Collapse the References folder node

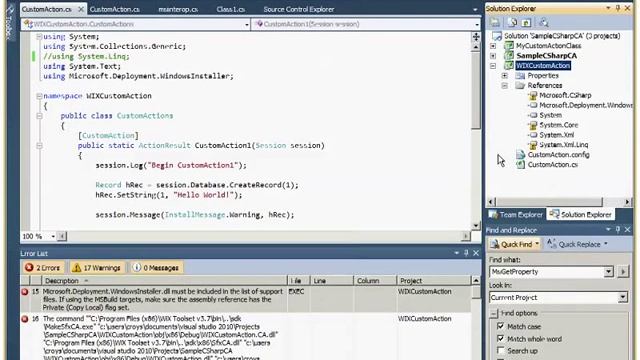pos(505,85)
